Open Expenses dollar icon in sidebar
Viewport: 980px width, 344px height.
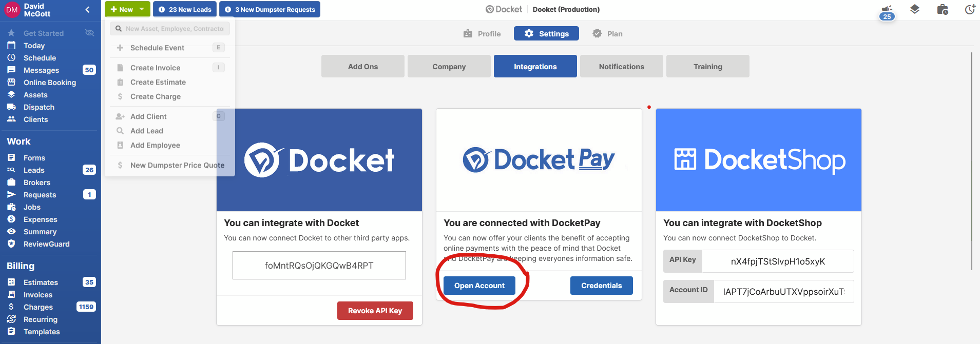tap(11, 219)
